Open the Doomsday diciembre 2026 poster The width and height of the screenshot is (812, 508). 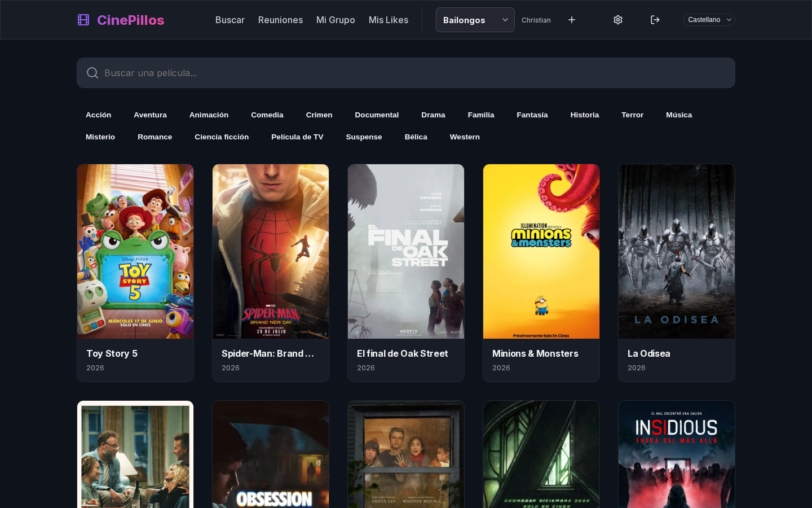pos(541,454)
